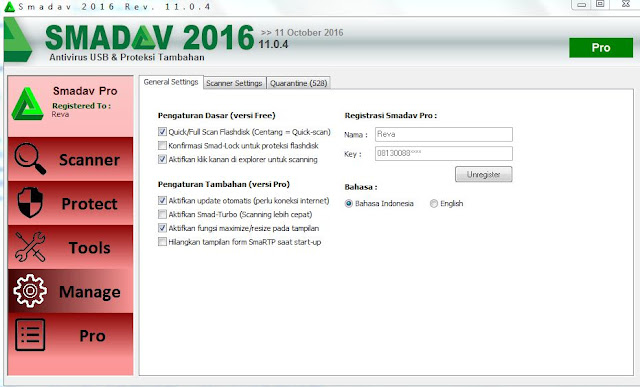Enable Aktifkan Smad-Turbo checkbox

click(162, 214)
